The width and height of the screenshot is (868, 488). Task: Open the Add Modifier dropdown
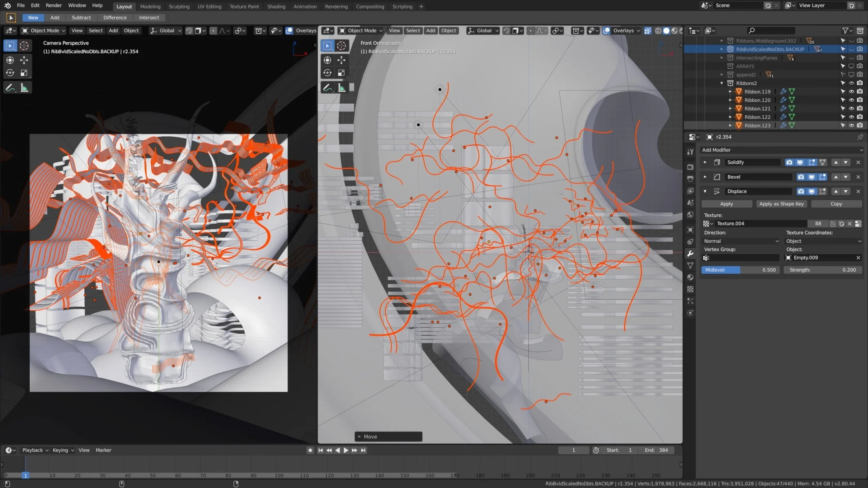click(x=781, y=150)
